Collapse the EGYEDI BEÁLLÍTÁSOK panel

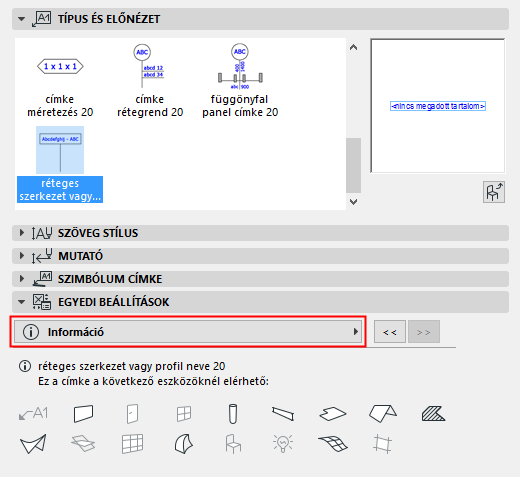(x=22, y=302)
